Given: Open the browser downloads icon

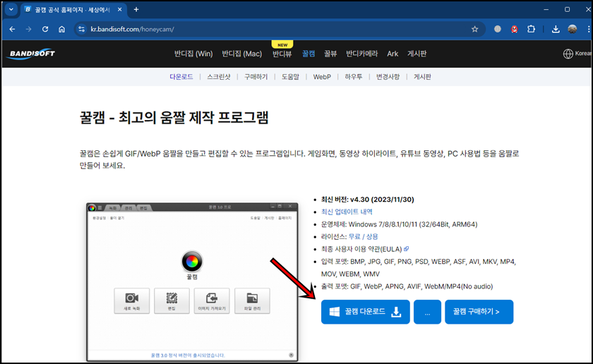Looking at the screenshot, I should tap(556, 29).
